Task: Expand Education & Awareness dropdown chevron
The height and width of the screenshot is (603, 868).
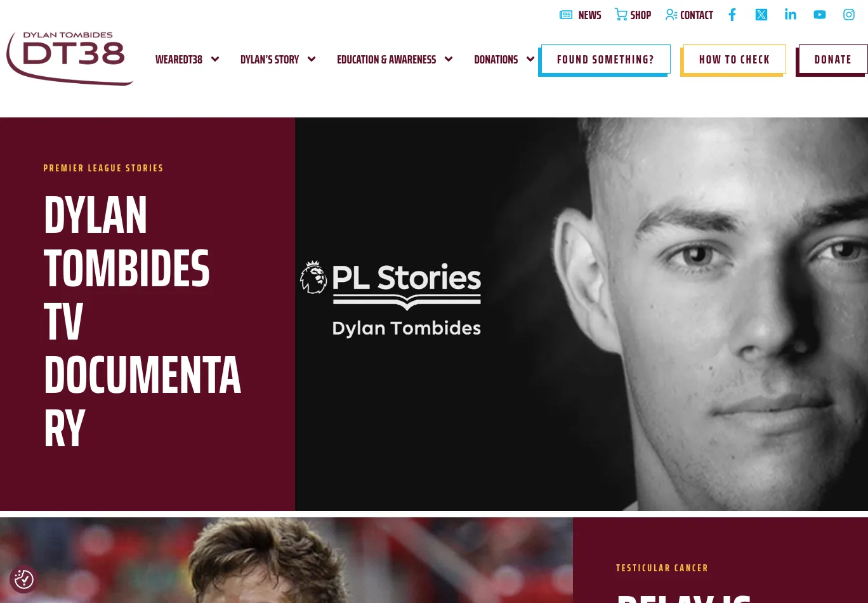Action: click(449, 59)
